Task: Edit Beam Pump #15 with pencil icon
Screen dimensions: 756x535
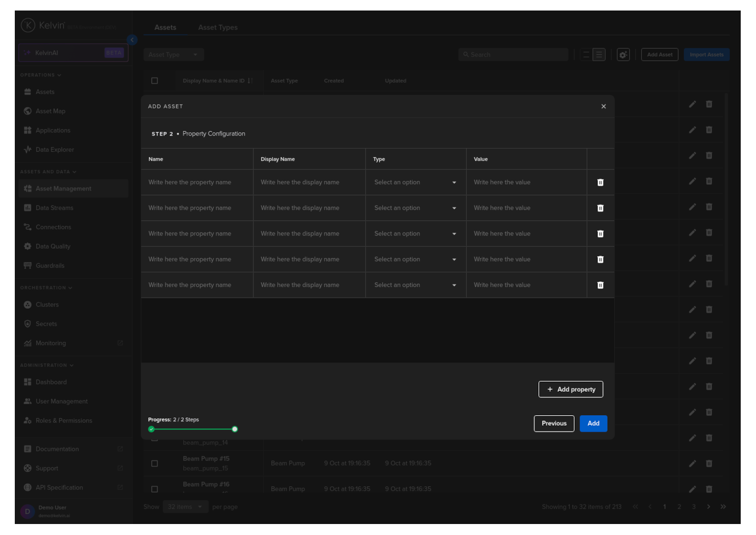Action: [692, 463]
